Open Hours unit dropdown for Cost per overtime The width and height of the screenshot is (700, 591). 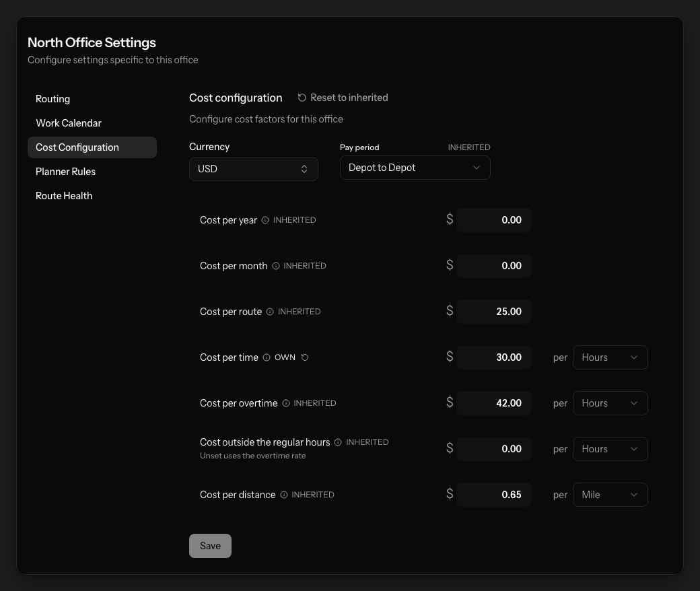click(610, 403)
